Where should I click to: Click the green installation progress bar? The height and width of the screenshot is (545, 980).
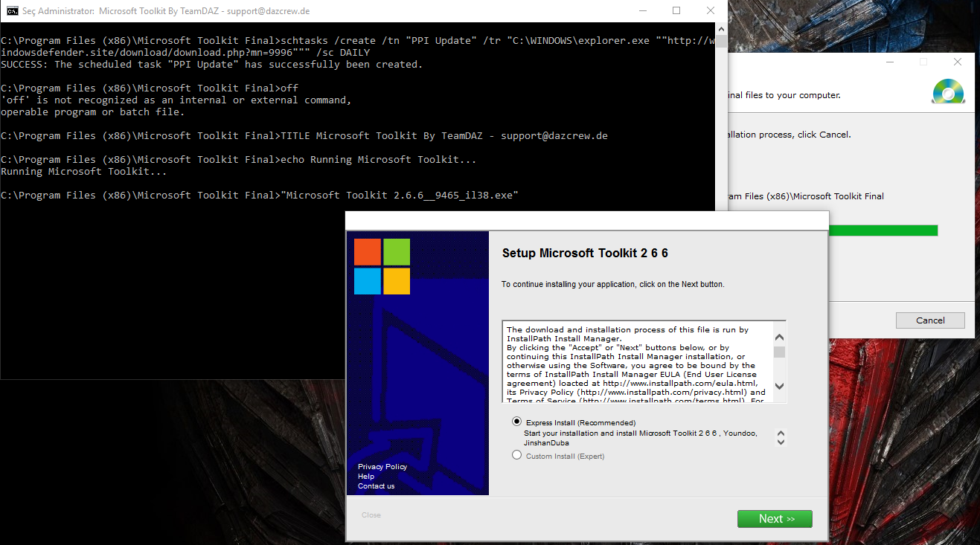(883, 230)
